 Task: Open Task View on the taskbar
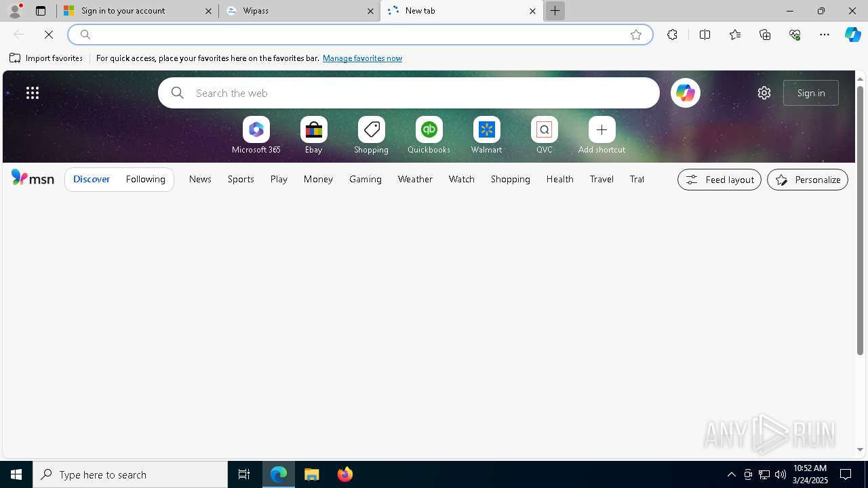click(x=244, y=474)
